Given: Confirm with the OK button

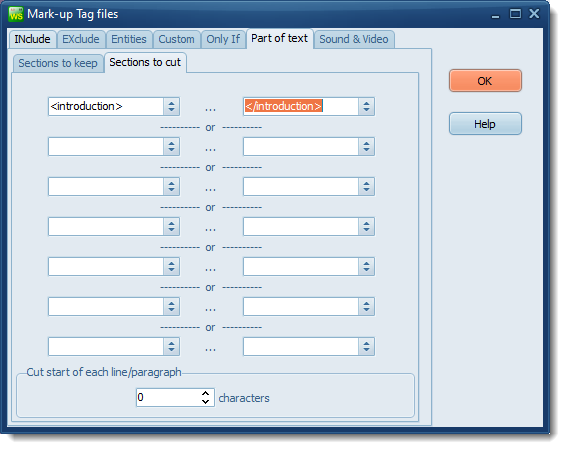Looking at the screenshot, I should coord(485,81).
